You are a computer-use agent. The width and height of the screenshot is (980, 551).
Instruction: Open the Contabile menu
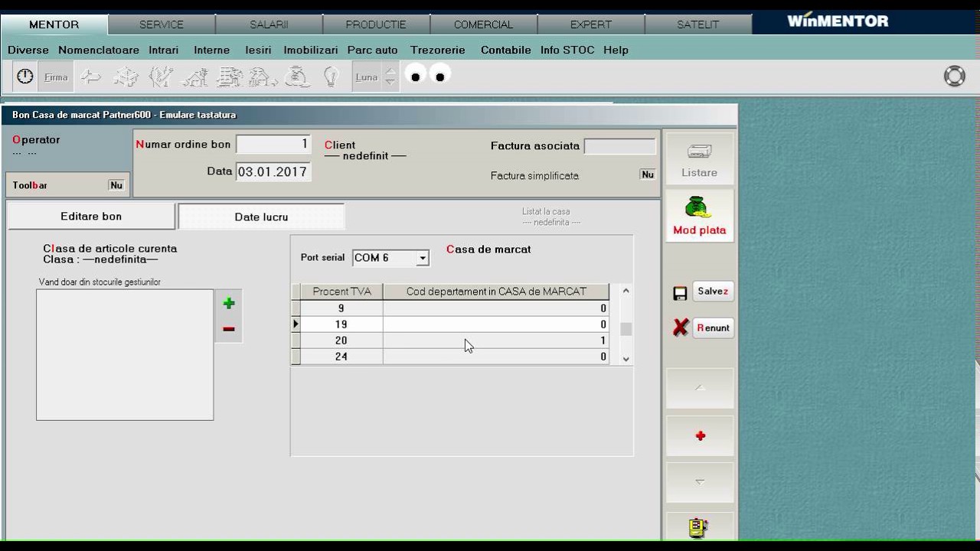click(506, 50)
